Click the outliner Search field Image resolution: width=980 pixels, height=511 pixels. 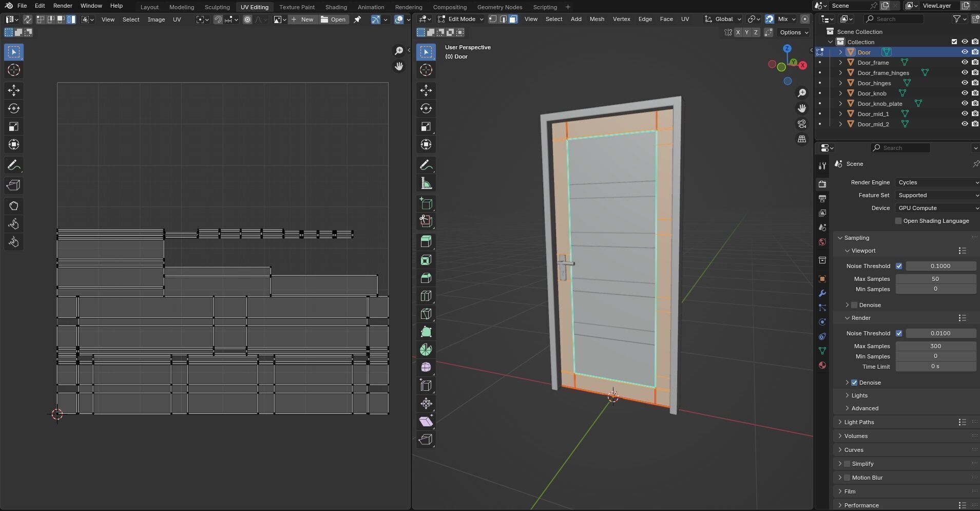click(893, 19)
